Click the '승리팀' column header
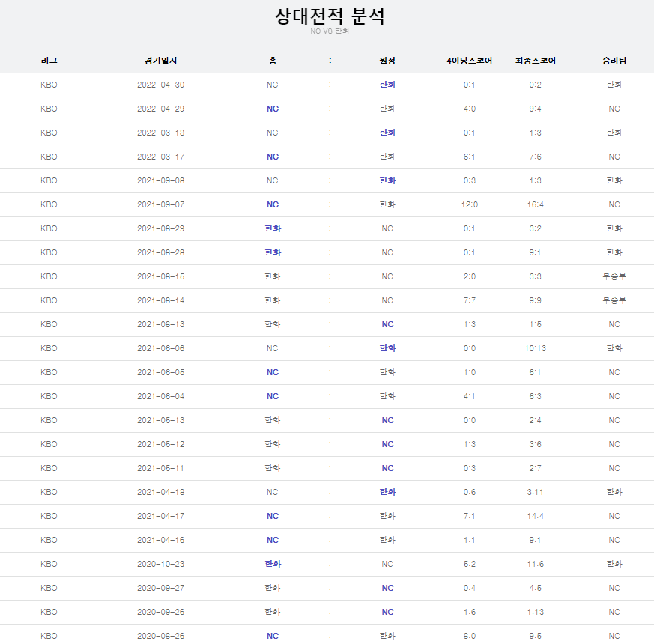Screen dimensions: 654x644 [614, 61]
